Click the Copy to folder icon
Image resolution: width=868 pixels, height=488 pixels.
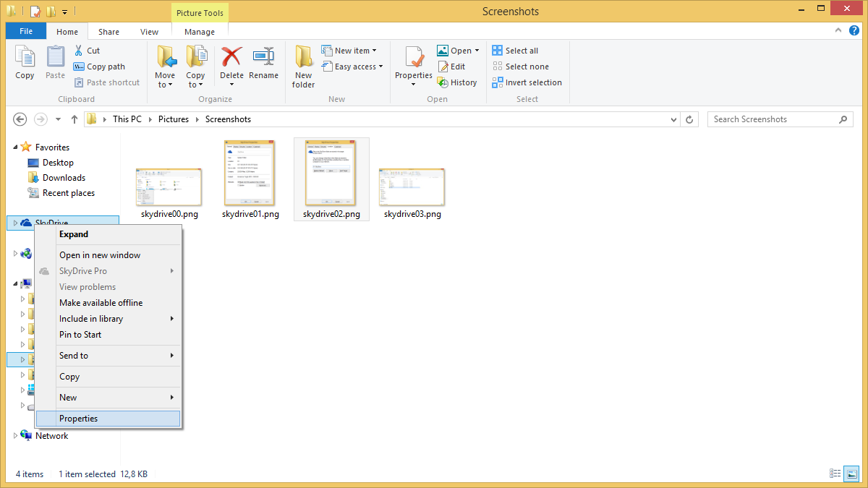point(196,56)
